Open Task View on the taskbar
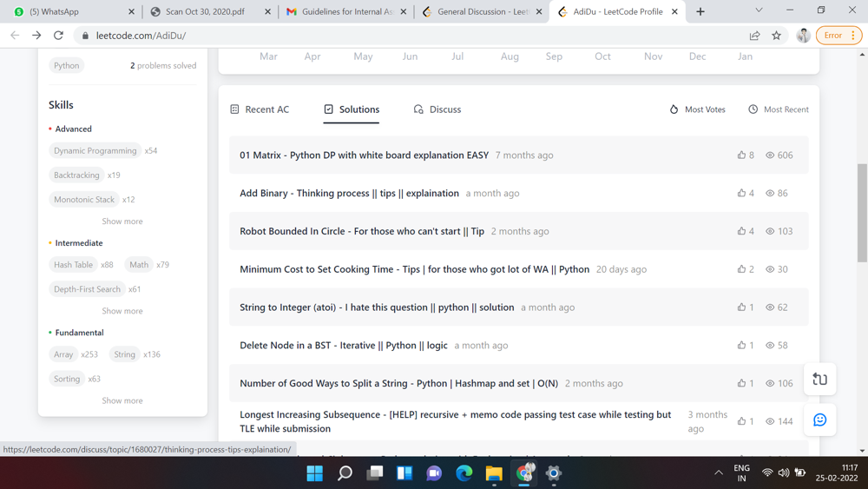The height and width of the screenshot is (489, 868). click(x=375, y=473)
